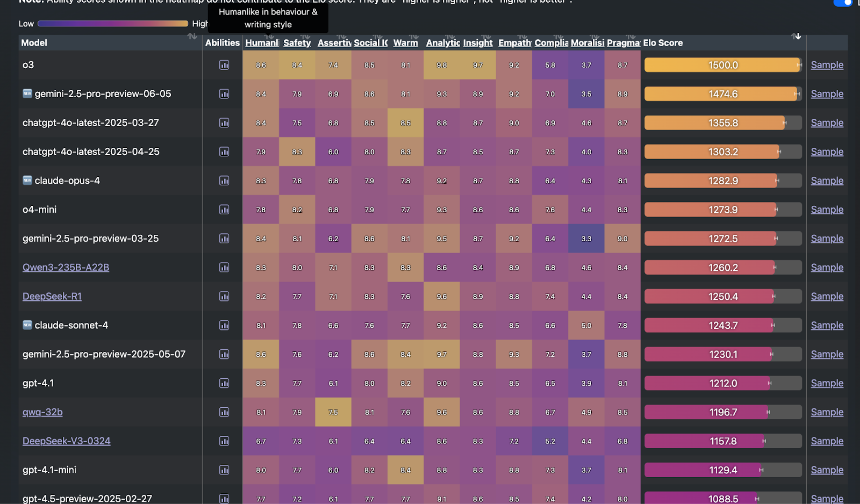Sort table by Model column arrows
The width and height of the screenshot is (860, 504).
192,37
